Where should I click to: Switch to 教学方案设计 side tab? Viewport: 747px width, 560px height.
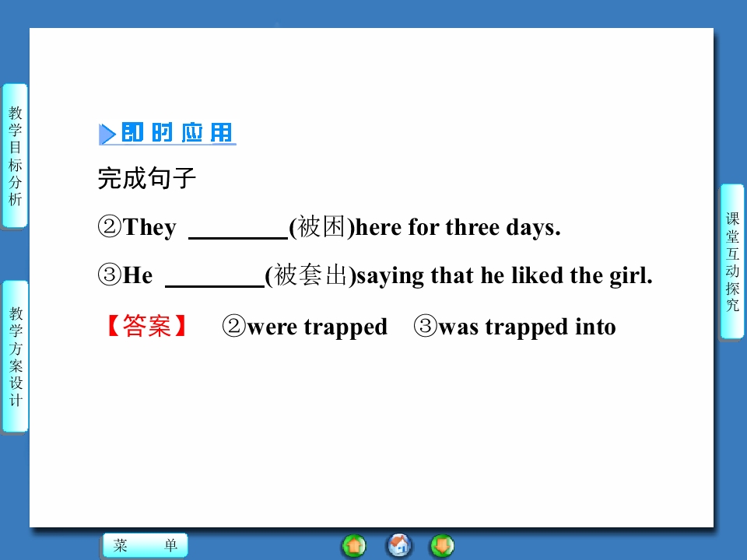click(x=16, y=356)
